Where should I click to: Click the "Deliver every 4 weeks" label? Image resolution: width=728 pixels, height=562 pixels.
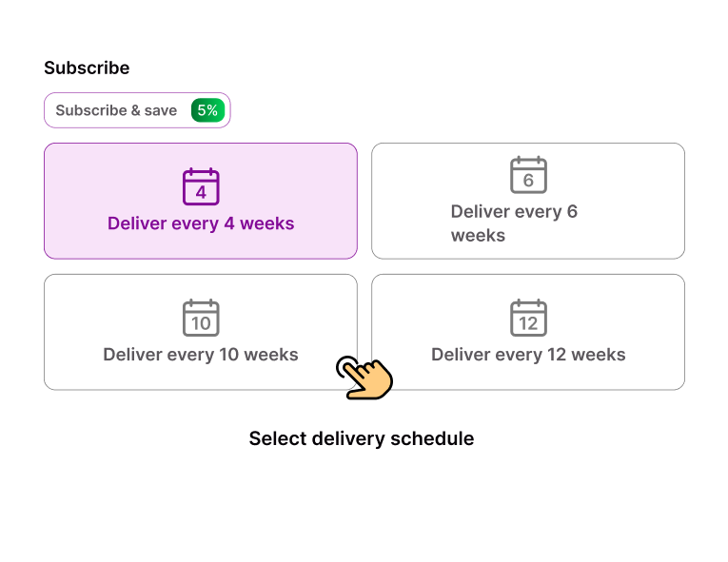pyautogui.click(x=201, y=224)
